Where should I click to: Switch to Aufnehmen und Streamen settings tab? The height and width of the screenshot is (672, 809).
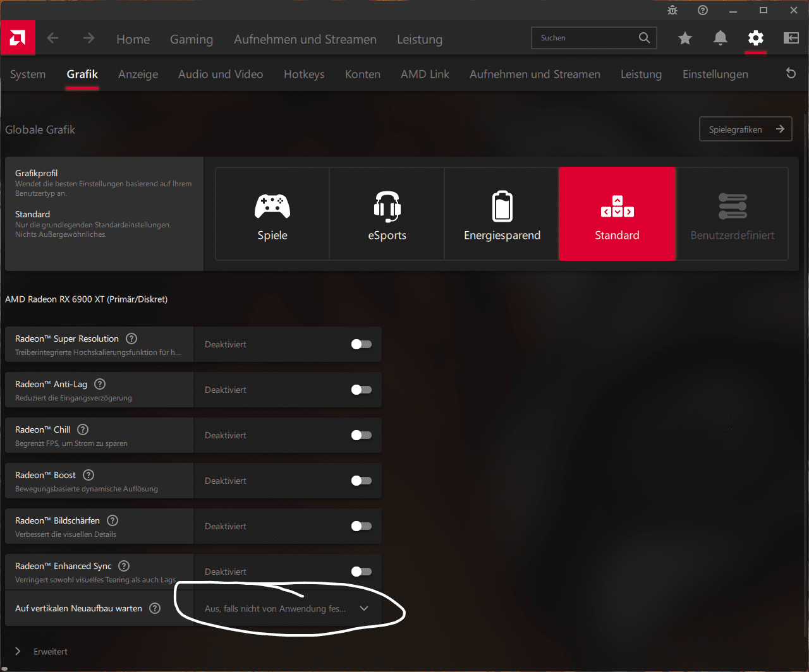click(535, 75)
